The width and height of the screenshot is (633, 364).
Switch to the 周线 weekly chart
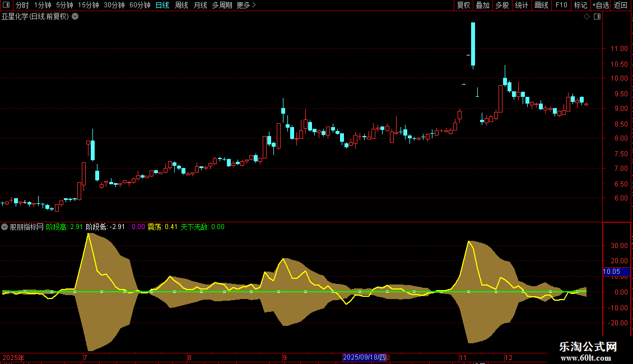(181, 5)
